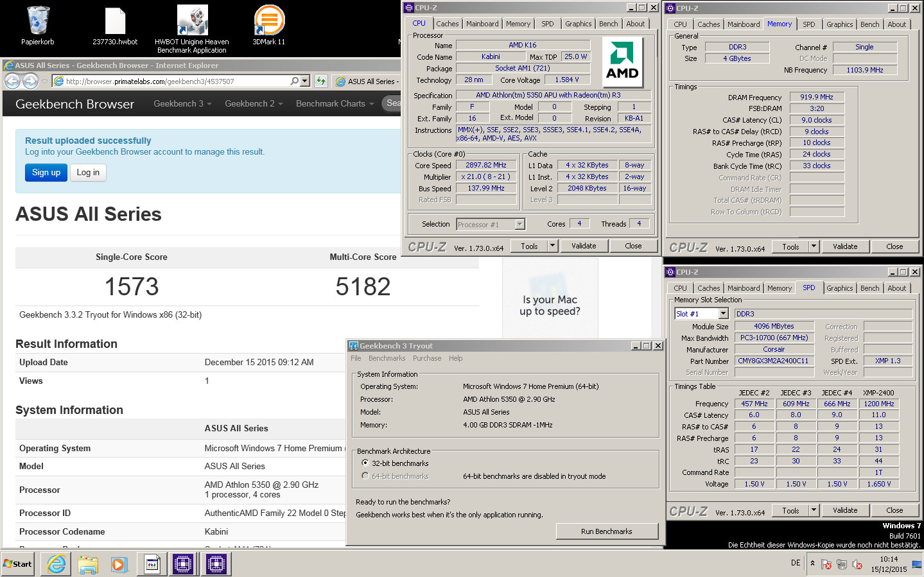Viewport: 924px width, 577px height.
Task: Click the Log in button
Action: [88, 172]
